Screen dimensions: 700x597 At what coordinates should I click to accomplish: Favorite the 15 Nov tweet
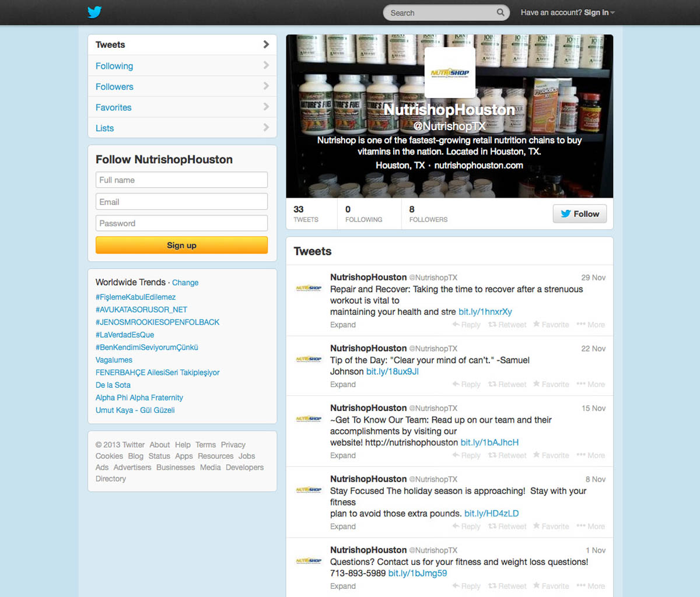click(x=551, y=455)
